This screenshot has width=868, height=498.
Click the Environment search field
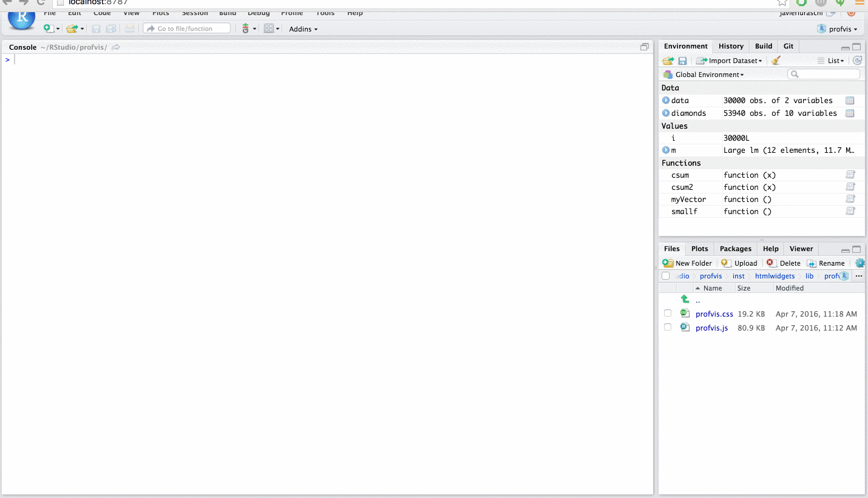click(824, 73)
